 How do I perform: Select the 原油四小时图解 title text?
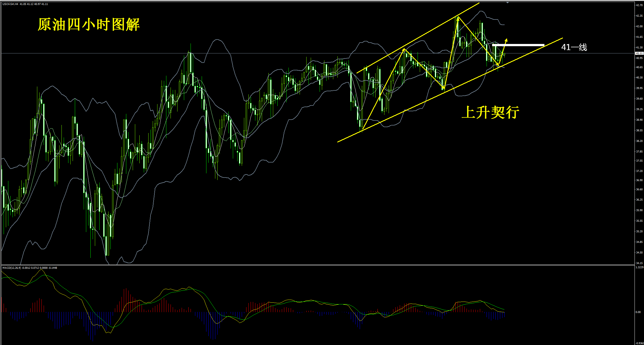point(88,24)
